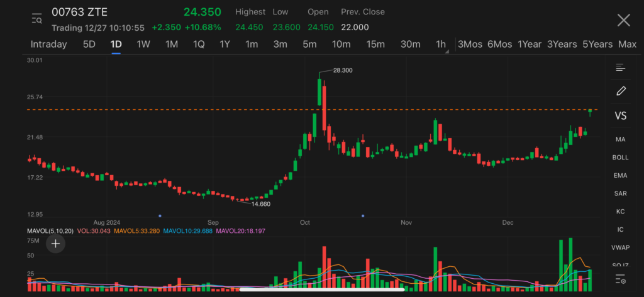Select the 1m minute interval
Screen dimensions: 644x297
coord(252,45)
